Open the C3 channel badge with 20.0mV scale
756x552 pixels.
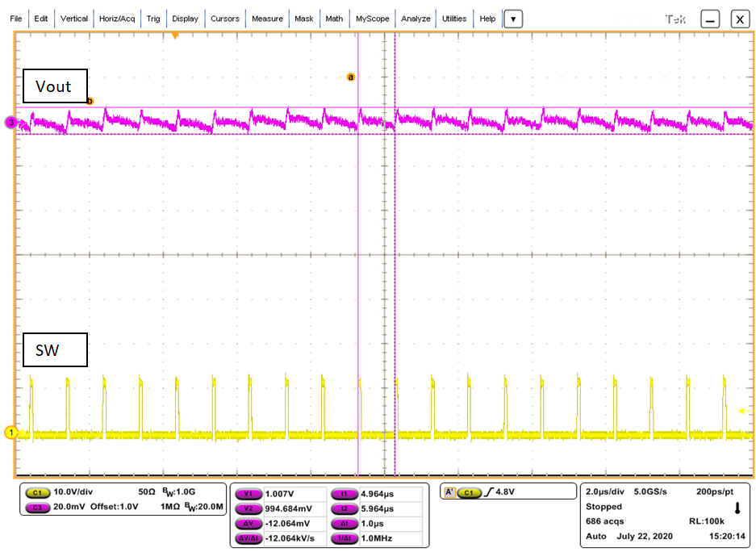[x=38, y=507]
